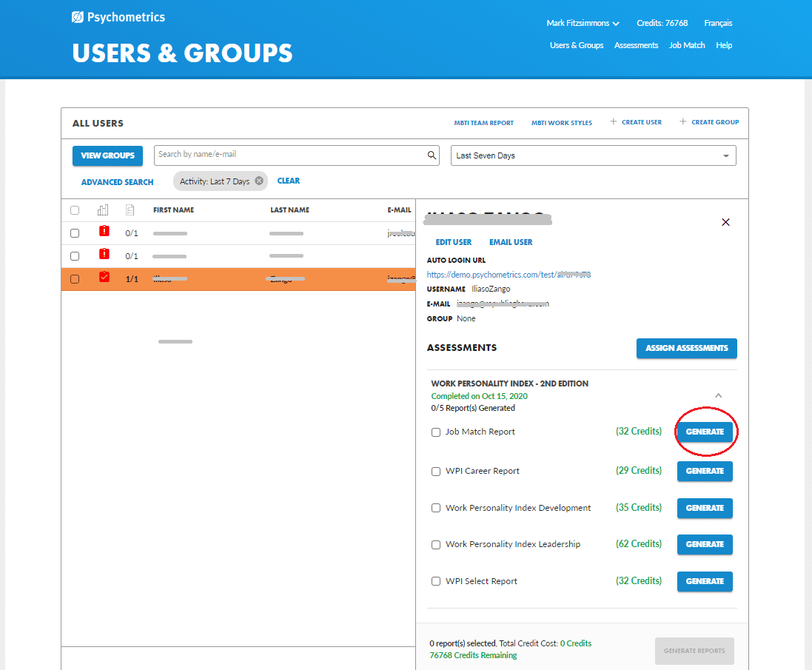The image size is (812, 670).
Task: Go to Job Match in the top navigation
Action: coord(686,45)
